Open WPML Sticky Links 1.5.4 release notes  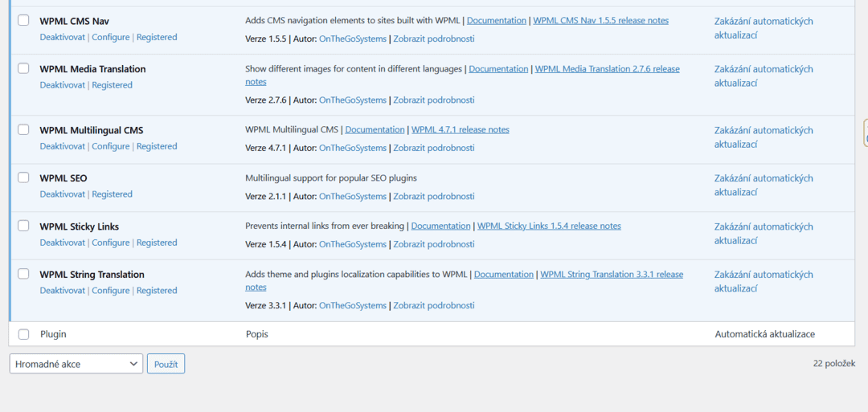click(x=549, y=226)
